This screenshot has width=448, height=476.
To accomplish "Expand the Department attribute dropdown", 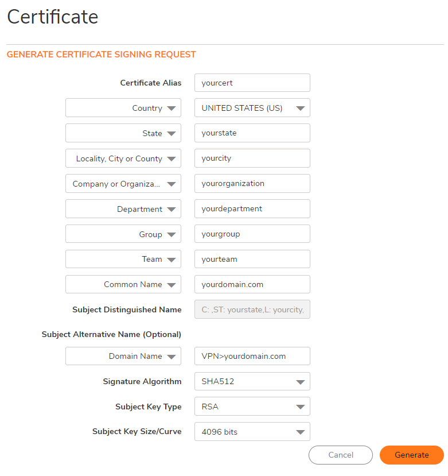I will (123, 209).
